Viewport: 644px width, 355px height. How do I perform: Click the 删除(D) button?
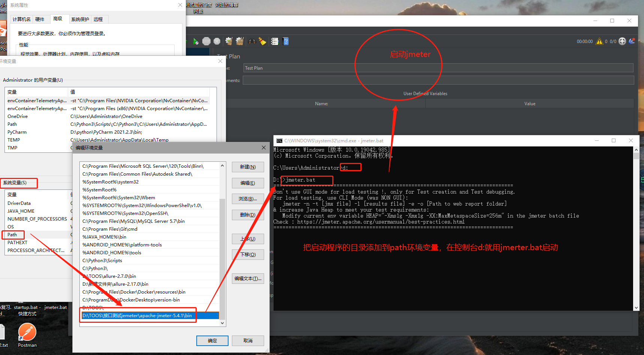[x=248, y=215]
